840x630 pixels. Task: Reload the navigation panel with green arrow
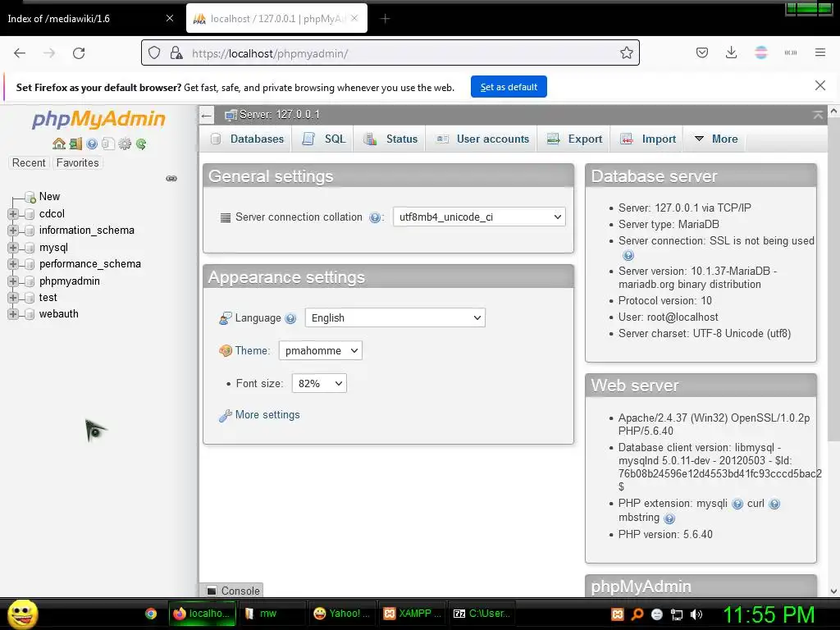click(141, 144)
